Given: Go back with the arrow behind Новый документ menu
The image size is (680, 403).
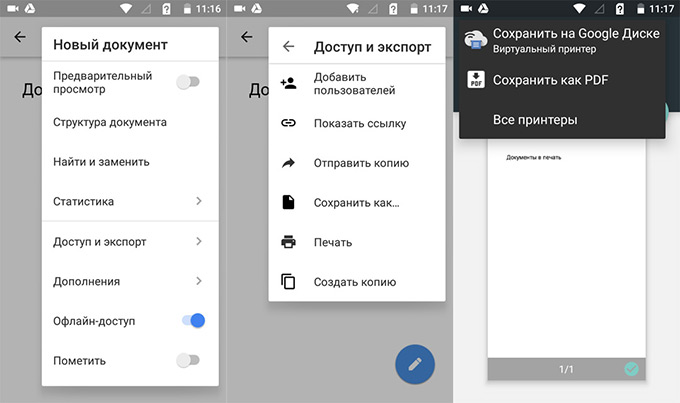Looking at the screenshot, I should (20, 37).
